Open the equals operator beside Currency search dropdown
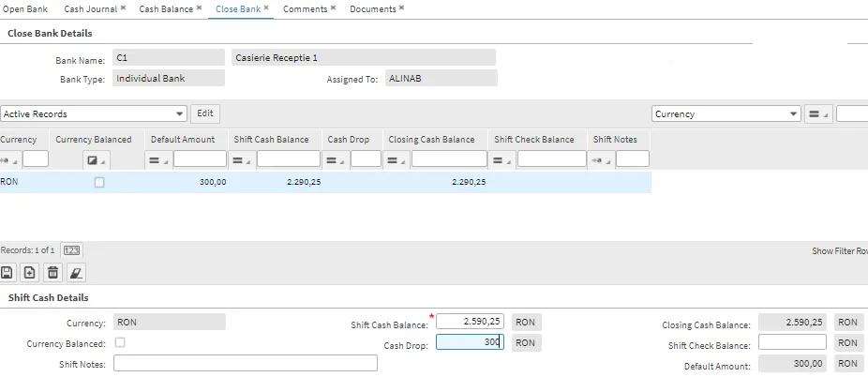868x377 pixels. [x=817, y=114]
